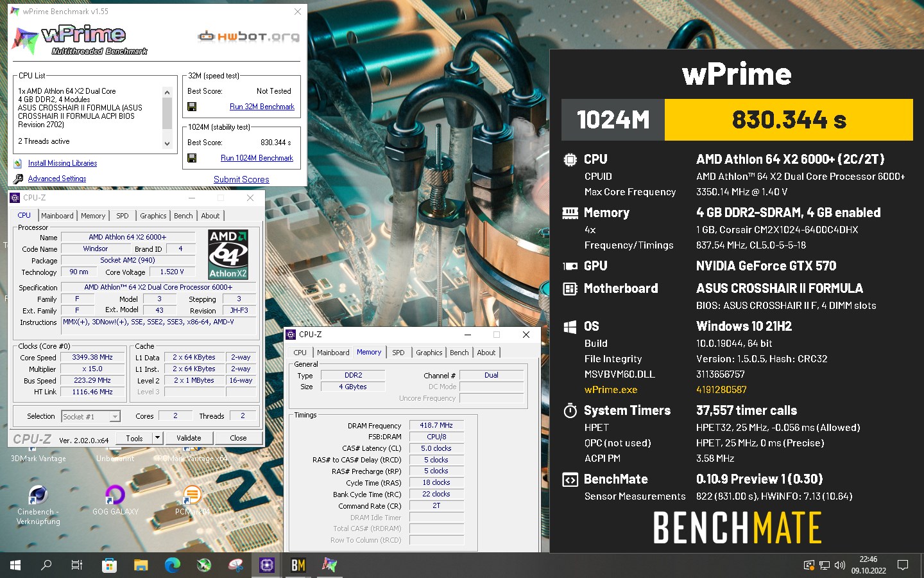The image size is (924, 578).
Task: Open the SPD tab in the rear CPU-Z window
Action: click(123, 216)
